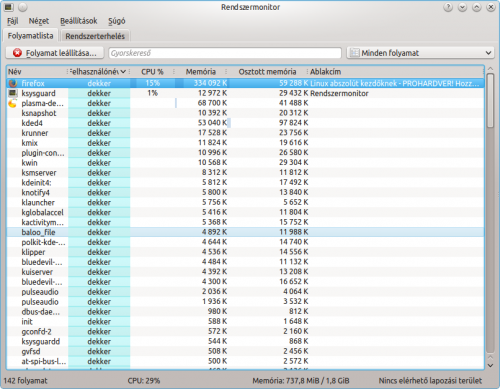Click the window menu icon in the title bar
This screenshot has height=389, width=500.
(8, 7)
